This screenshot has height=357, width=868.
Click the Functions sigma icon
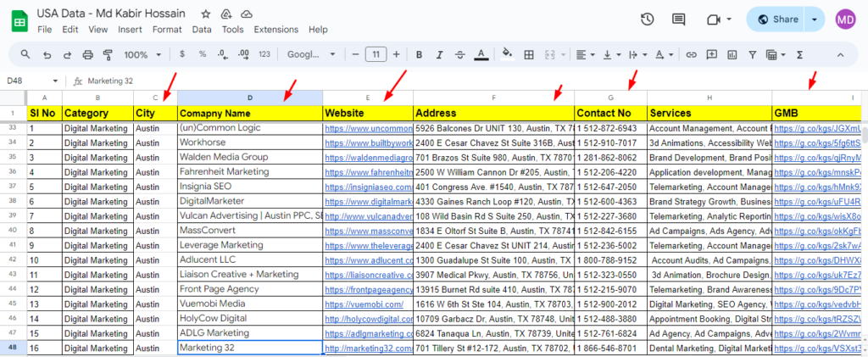[x=799, y=54]
